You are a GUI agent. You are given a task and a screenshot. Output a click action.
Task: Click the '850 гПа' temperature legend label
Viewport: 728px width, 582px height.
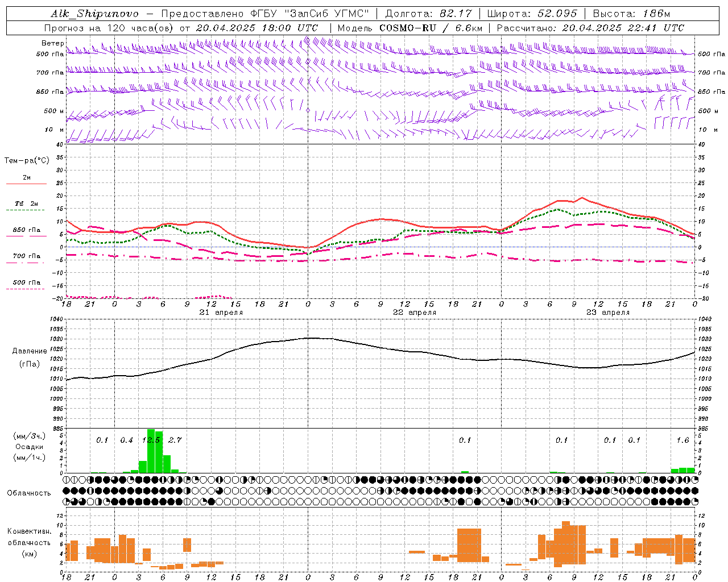[x=27, y=230]
